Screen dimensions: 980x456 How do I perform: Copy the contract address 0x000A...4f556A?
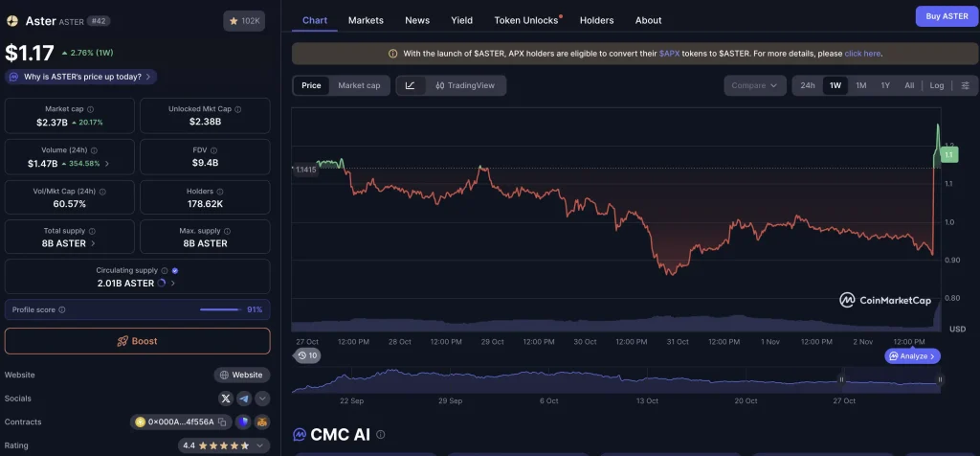click(x=222, y=422)
